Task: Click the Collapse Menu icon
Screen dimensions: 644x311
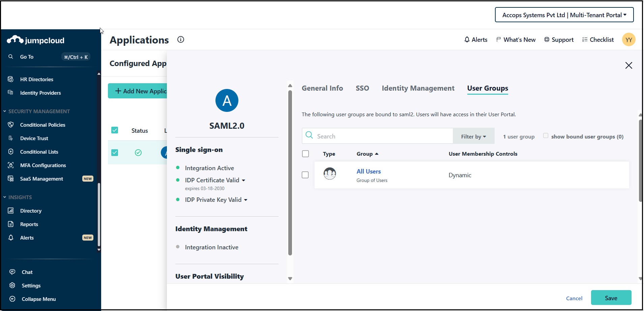Action: pos(12,299)
